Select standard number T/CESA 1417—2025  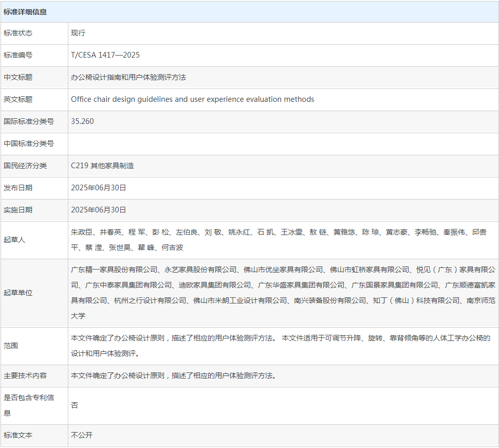click(x=105, y=55)
